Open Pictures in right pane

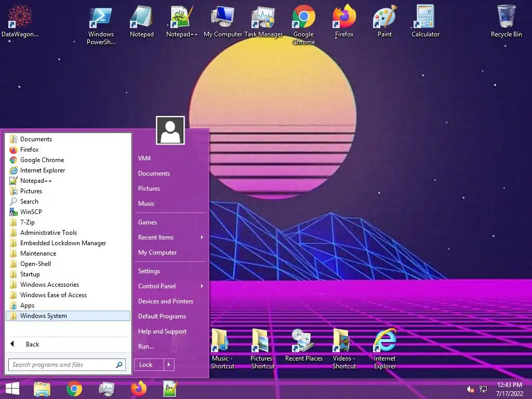pyautogui.click(x=170, y=188)
